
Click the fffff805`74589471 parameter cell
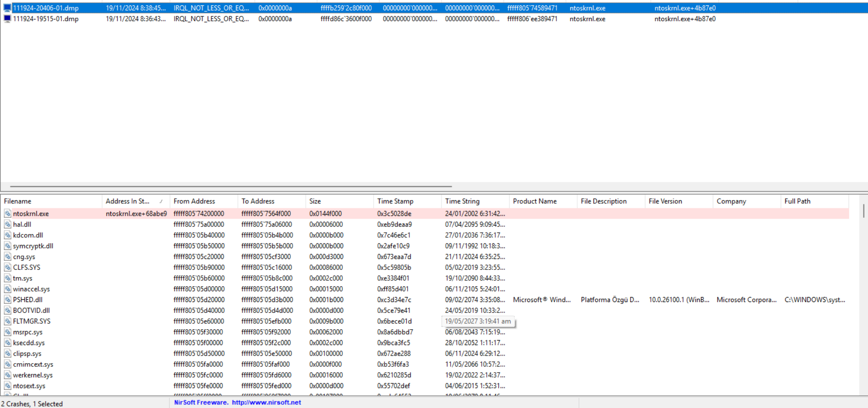(532, 8)
